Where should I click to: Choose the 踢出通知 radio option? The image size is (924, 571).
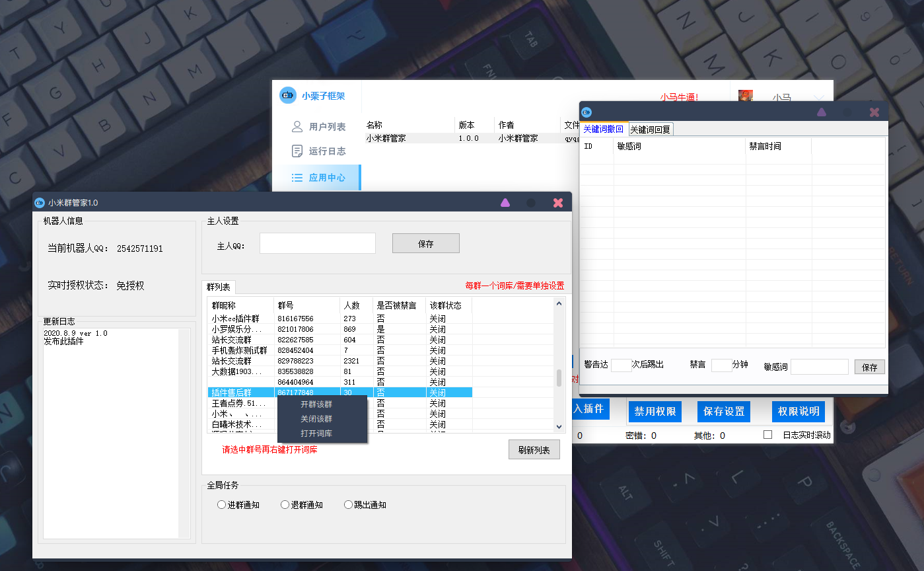pyautogui.click(x=349, y=505)
